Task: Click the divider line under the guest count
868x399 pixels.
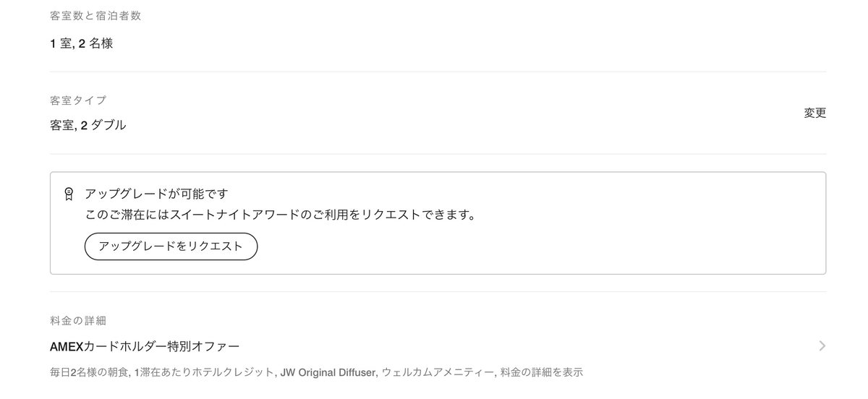Action: click(x=438, y=72)
